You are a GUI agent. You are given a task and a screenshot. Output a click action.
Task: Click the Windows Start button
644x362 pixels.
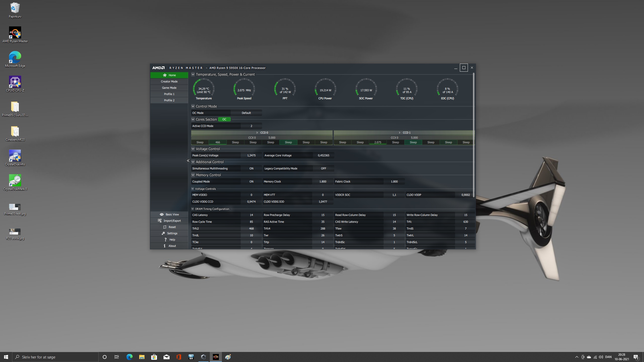click(x=6, y=357)
